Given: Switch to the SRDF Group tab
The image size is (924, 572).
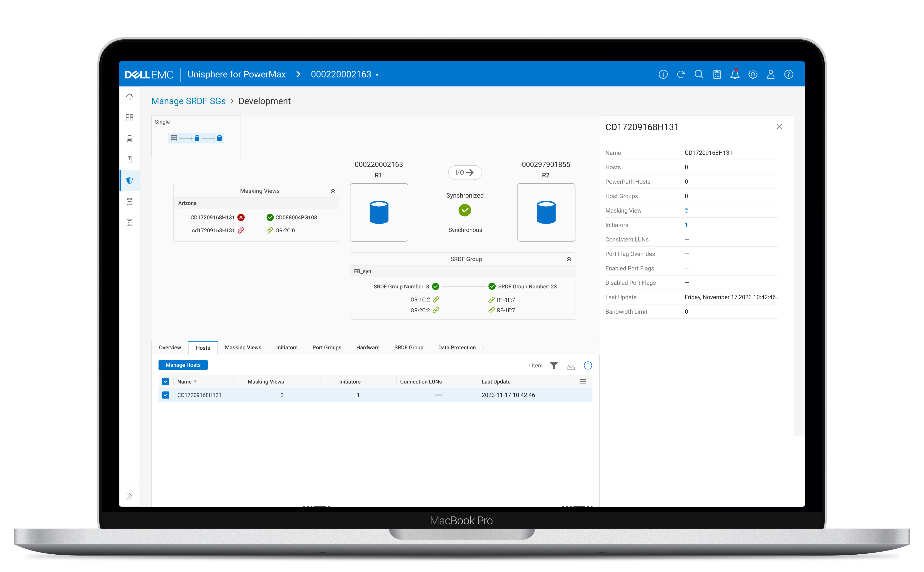Looking at the screenshot, I should pos(408,348).
